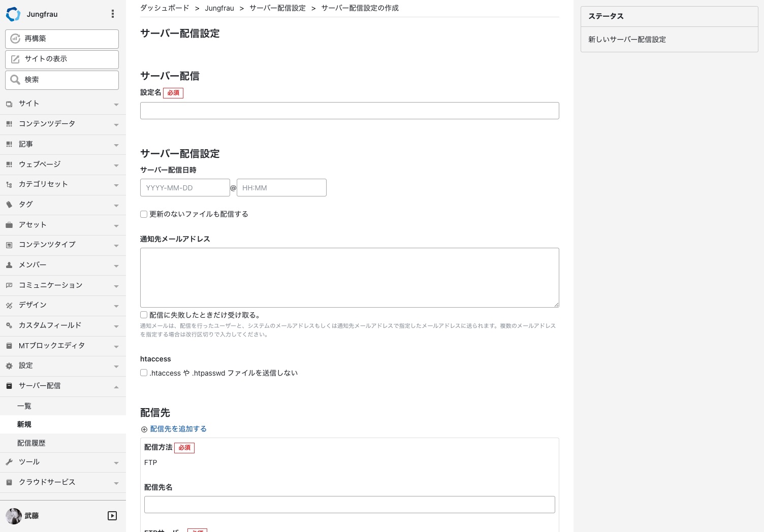The width and height of the screenshot is (764, 532).
Task: Expand the ウェブページ menu arrow
Action: pyautogui.click(x=116, y=165)
